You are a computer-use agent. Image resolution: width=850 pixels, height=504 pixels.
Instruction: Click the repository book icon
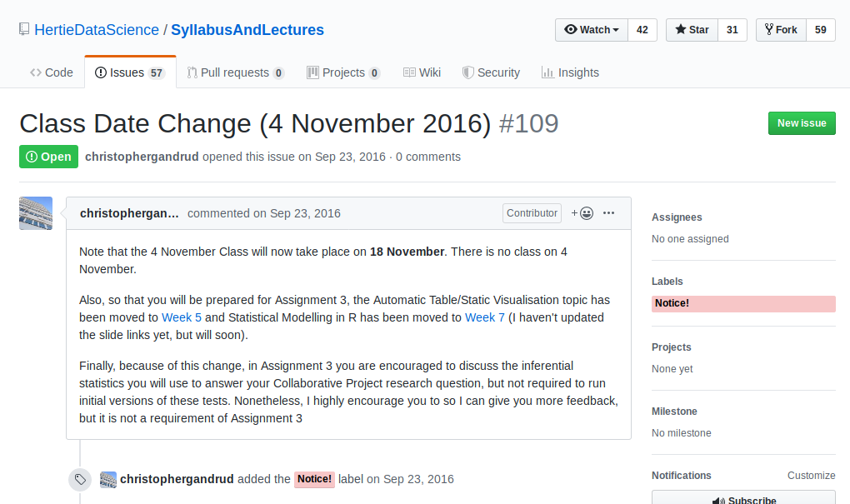click(x=24, y=30)
